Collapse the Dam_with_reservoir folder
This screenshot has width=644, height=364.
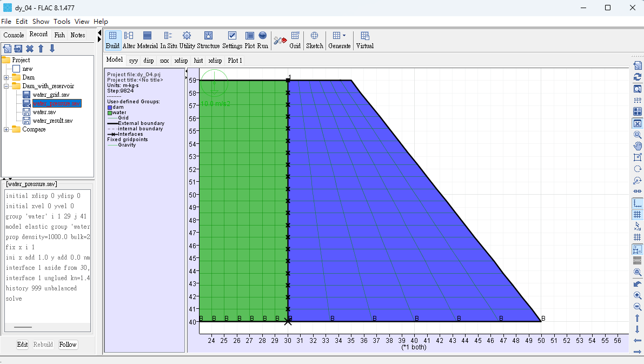[6, 86]
